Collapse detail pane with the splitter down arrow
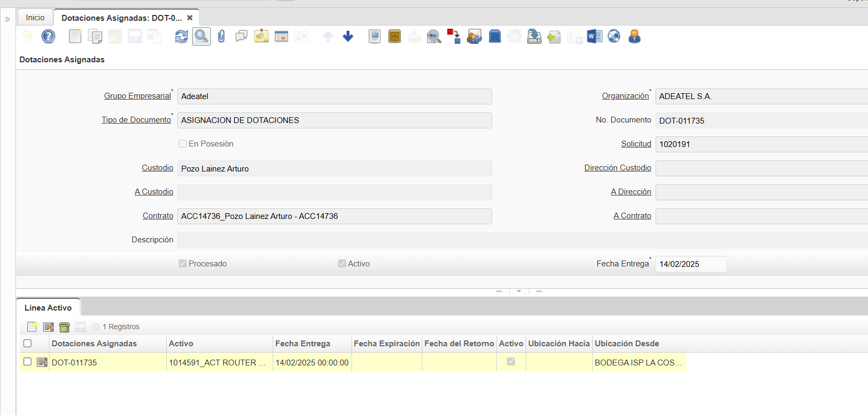868x415 pixels. pyautogui.click(x=519, y=291)
